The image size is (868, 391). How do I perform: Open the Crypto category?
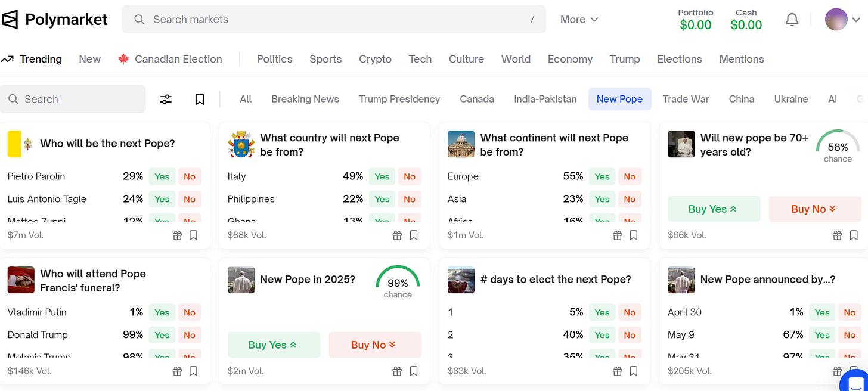tap(375, 59)
